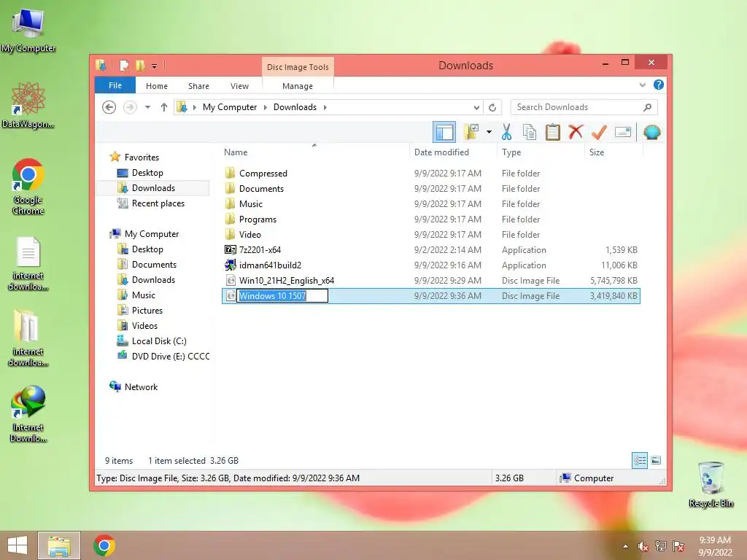The height and width of the screenshot is (560, 747).
Task: Click the File Explorer taskbar icon
Action: [x=59, y=545]
